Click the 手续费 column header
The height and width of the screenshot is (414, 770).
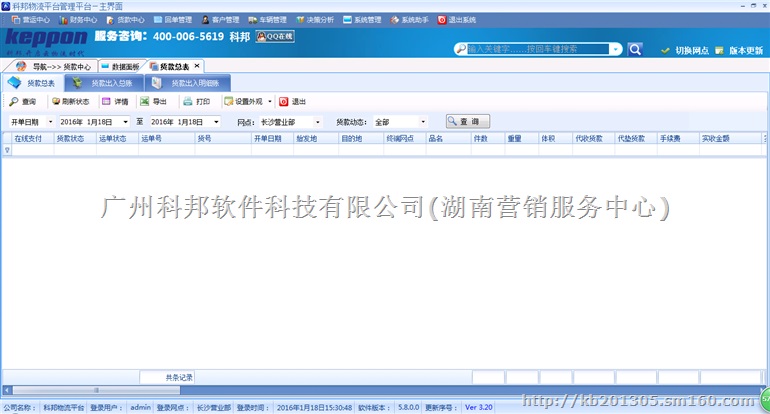tap(678, 138)
